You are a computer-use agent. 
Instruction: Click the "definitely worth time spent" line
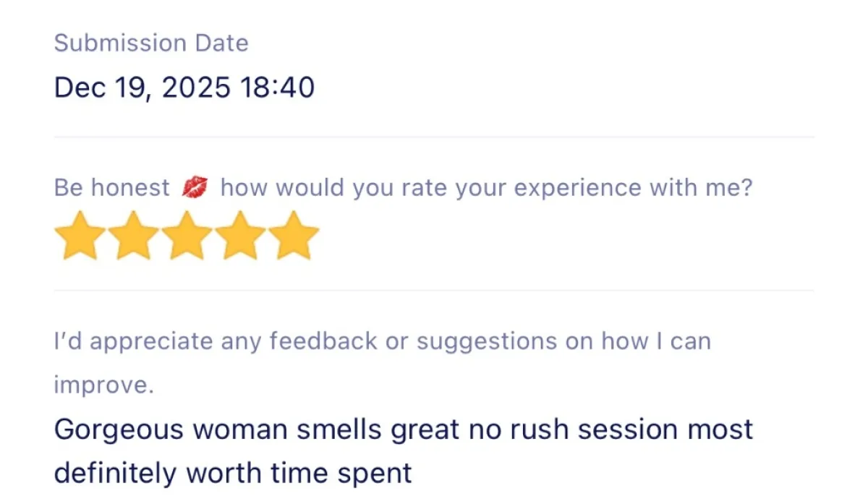tap(233, 474)
